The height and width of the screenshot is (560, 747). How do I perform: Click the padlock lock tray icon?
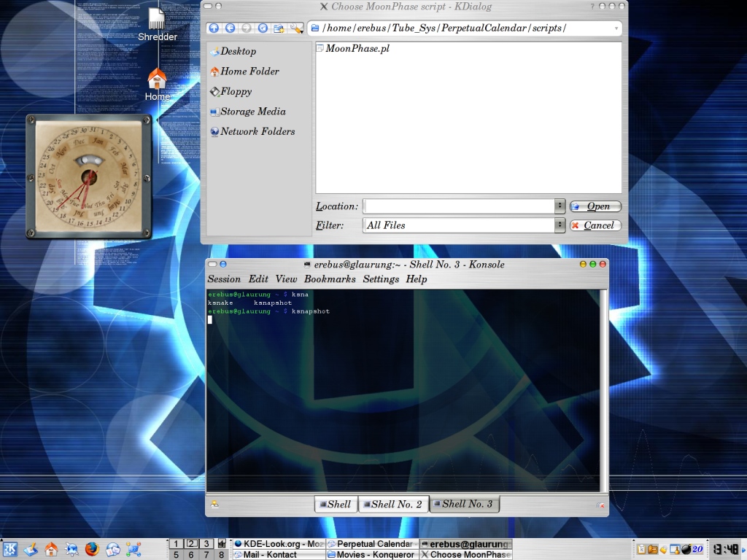coord(663,550)
